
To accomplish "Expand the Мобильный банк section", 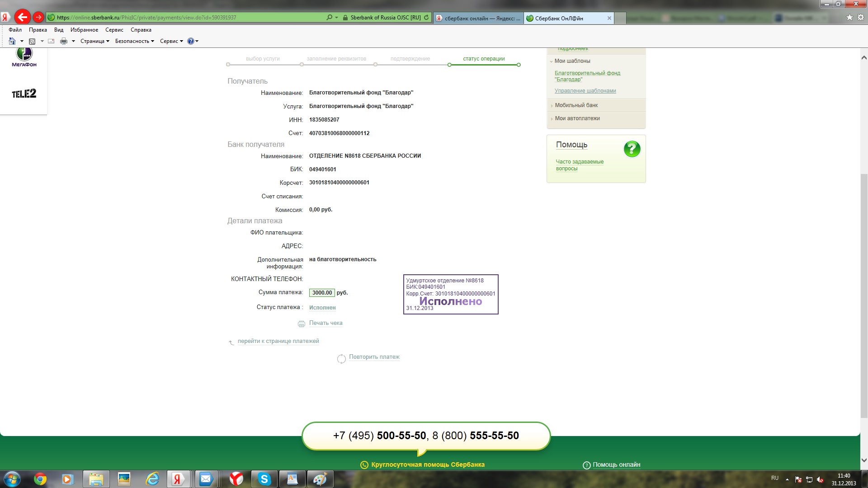I will 576,105.
